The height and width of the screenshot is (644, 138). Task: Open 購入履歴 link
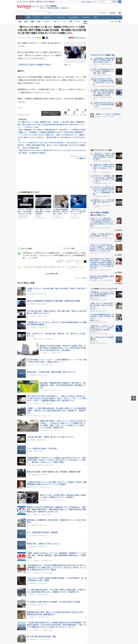112,13
